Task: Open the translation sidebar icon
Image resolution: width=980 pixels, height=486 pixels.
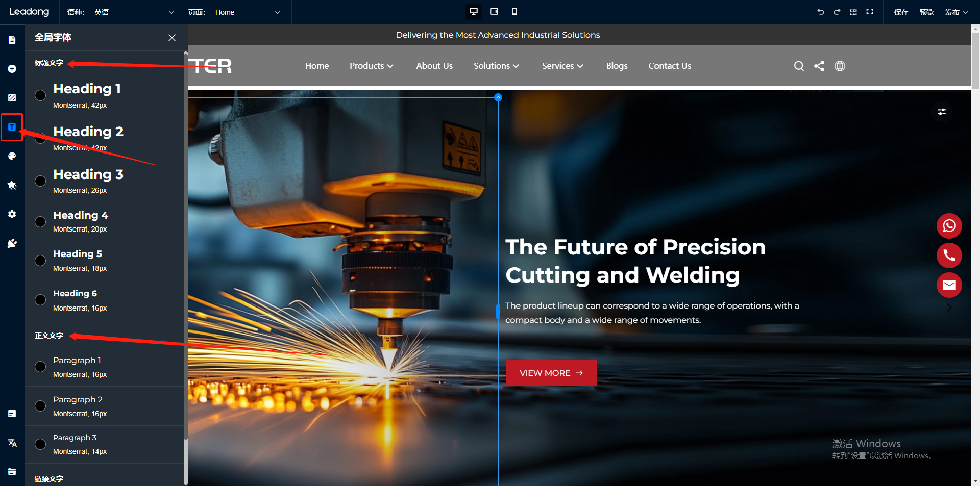Action: (x=12, y=443)
